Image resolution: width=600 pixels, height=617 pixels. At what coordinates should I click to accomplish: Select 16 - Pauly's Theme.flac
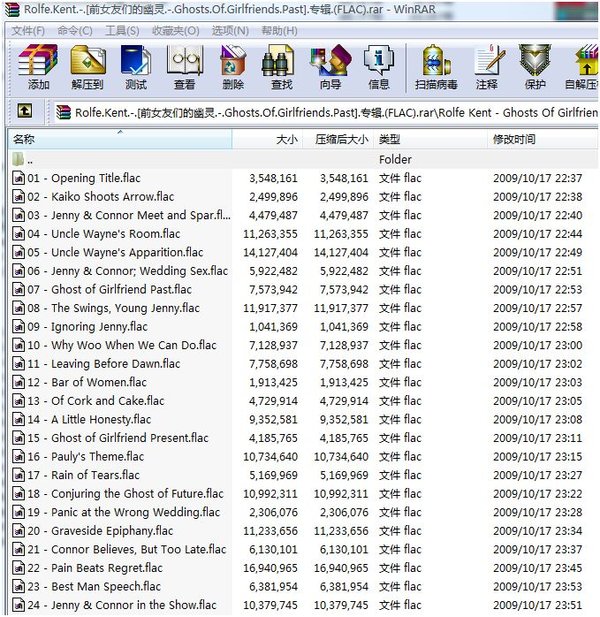86,456
